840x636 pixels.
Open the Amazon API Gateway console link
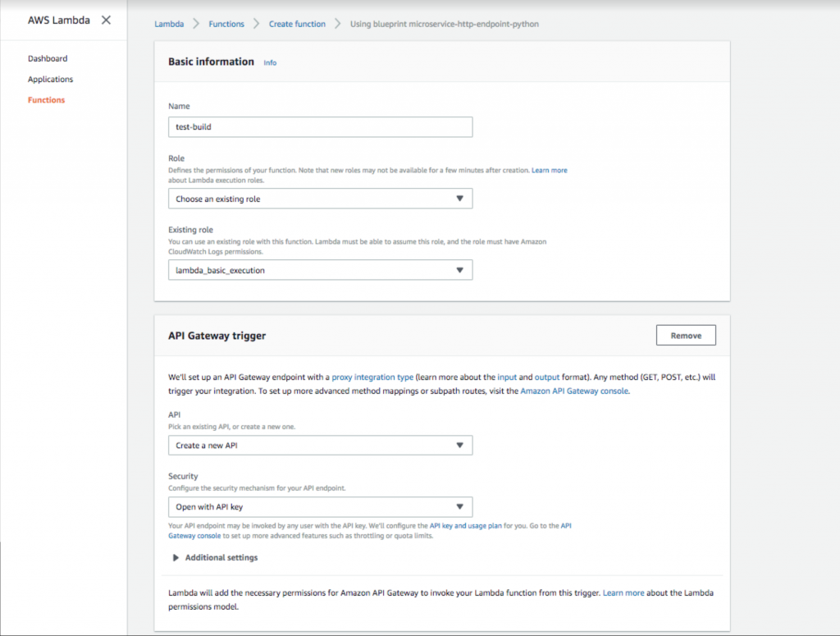[574, 391]
